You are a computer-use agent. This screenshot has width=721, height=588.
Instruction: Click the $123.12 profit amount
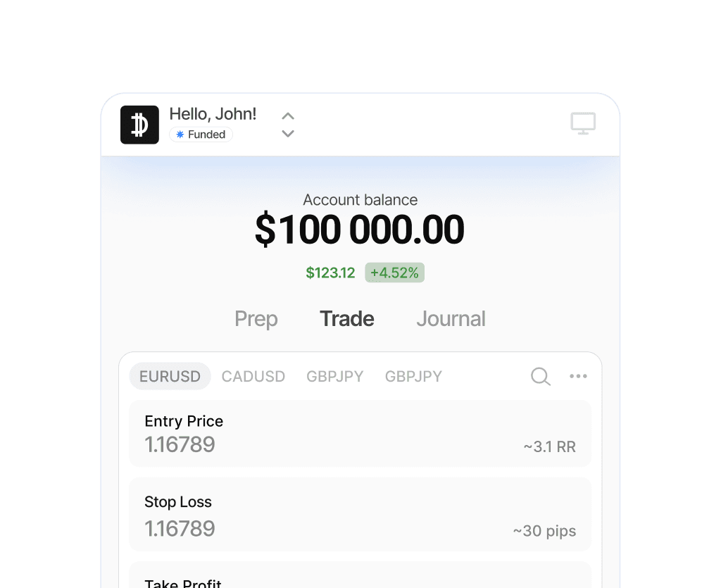coord(330,273)
